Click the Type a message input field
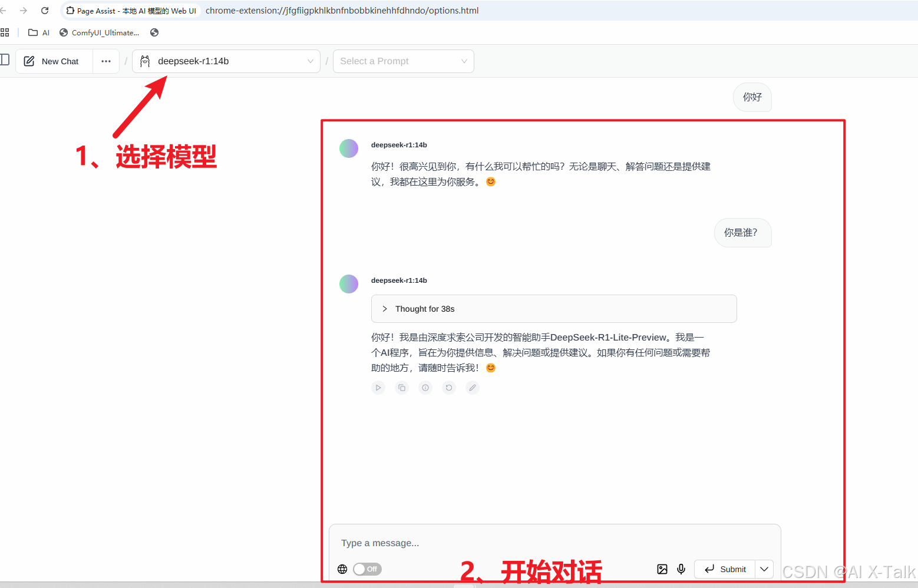 point(554,543)
